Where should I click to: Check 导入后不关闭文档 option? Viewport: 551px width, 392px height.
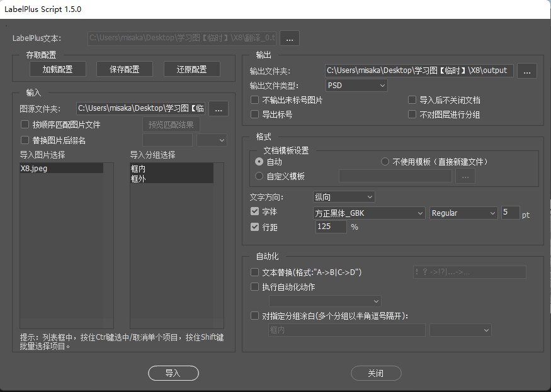(412, 100)
